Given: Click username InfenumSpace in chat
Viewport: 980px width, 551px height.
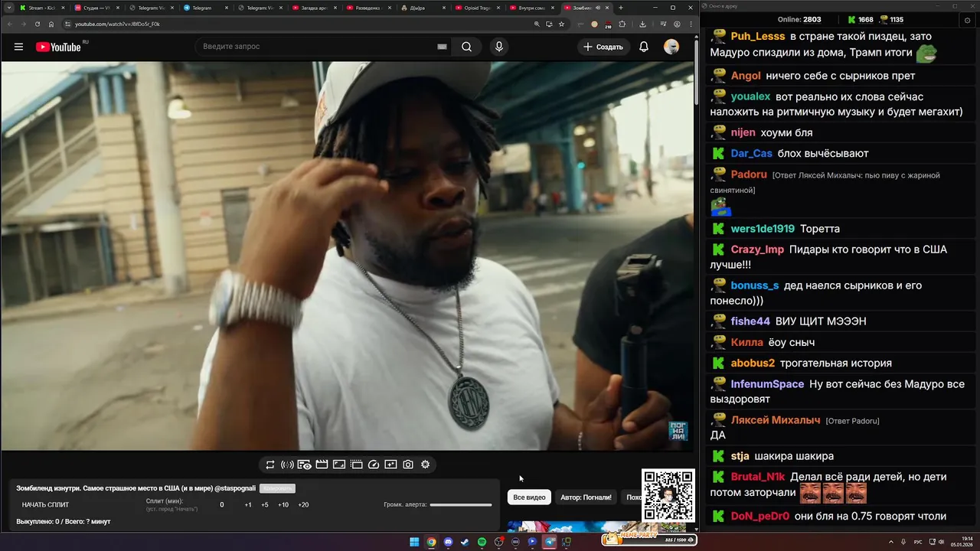Looking at the screenshot, I should pos(767,384).
